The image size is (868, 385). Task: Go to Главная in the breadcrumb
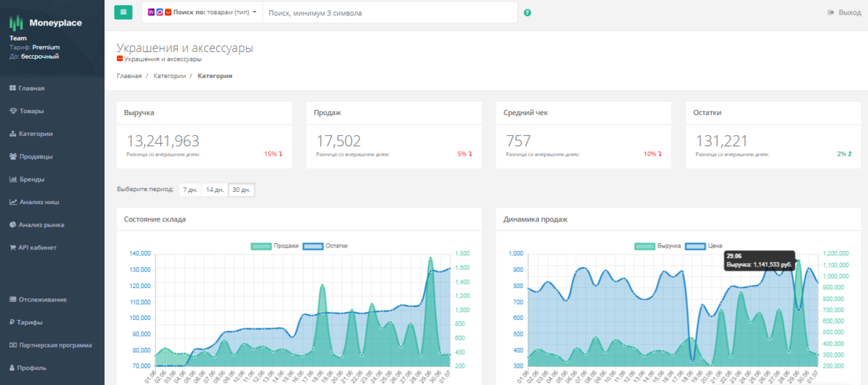(x=129, y=75)
